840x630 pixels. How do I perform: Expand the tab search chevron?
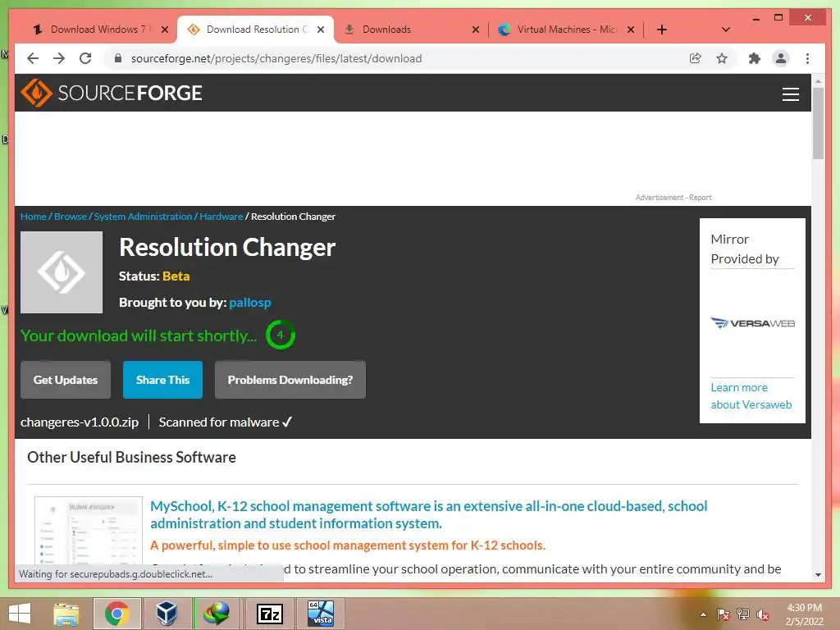726,30
